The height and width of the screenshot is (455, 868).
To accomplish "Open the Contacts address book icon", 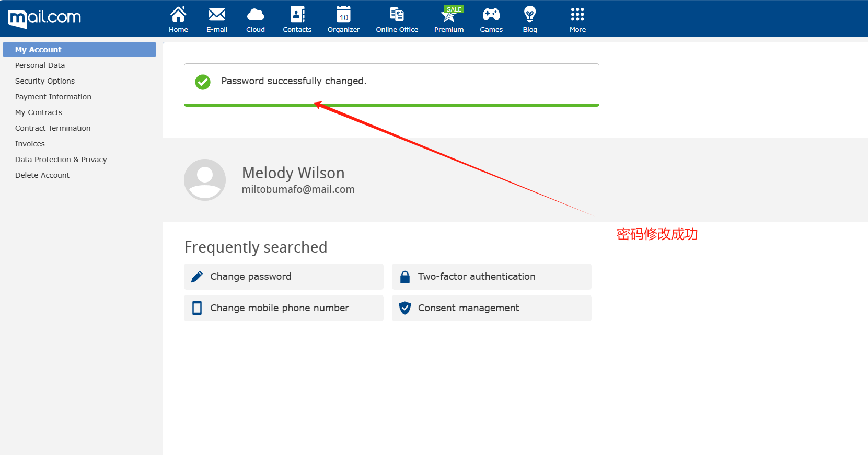I will point(297,15).
